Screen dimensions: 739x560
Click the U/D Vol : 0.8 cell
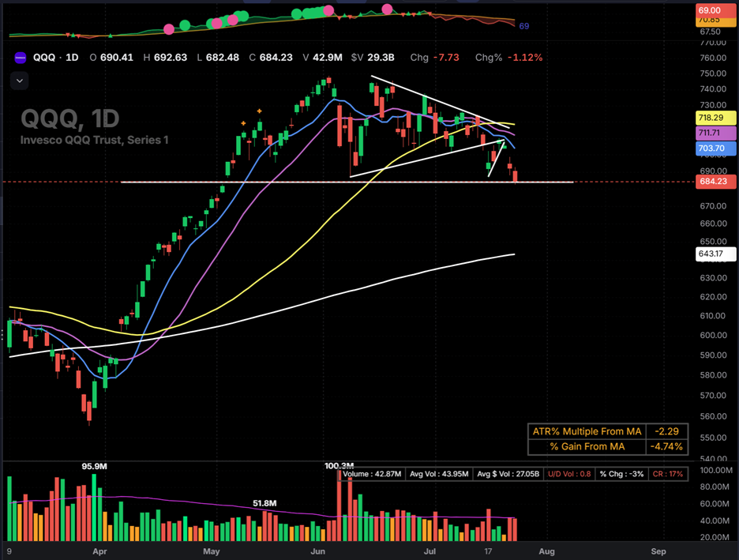569,474
